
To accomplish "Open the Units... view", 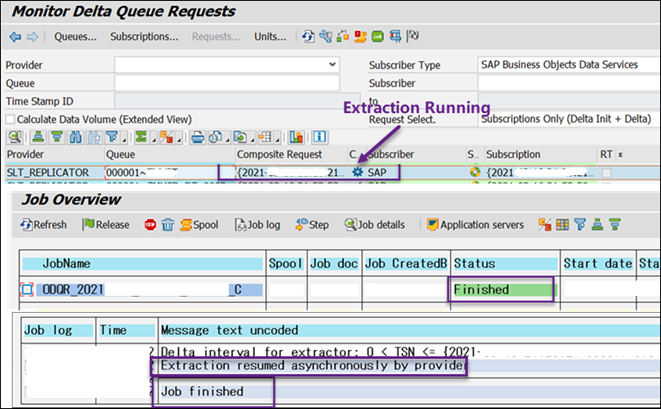I will pyautogui.click(x=270, y=37).
